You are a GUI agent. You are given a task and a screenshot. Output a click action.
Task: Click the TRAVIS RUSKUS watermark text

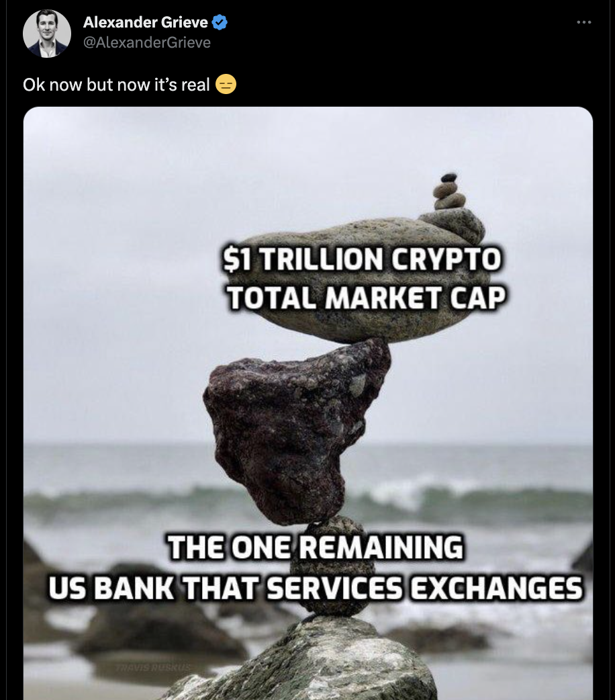pyautogui.click(x=153, y=667)
